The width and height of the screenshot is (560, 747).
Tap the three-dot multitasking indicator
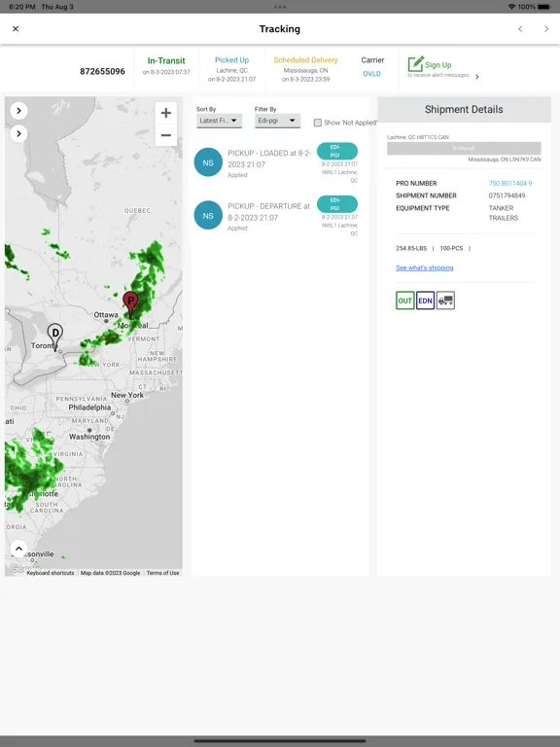280,7
